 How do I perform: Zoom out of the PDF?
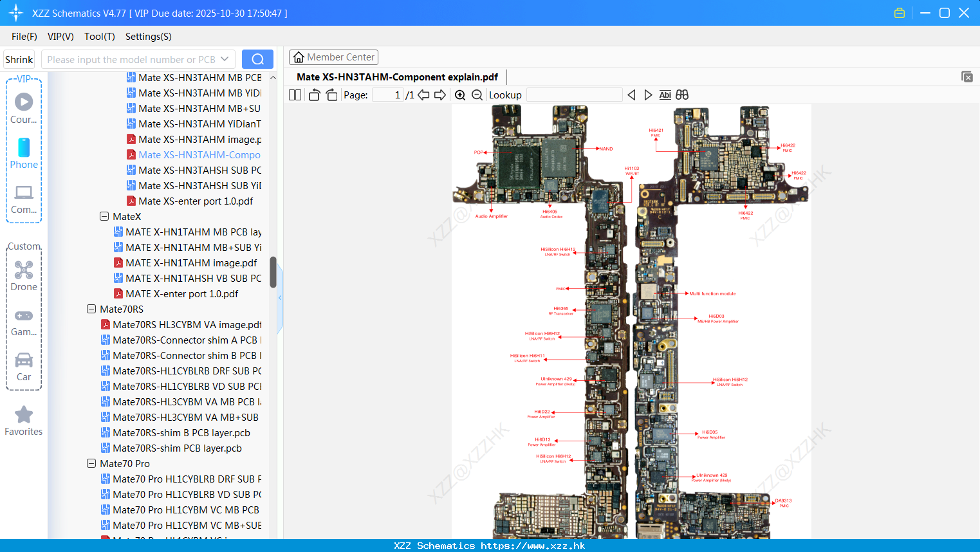tap(477, 95)
